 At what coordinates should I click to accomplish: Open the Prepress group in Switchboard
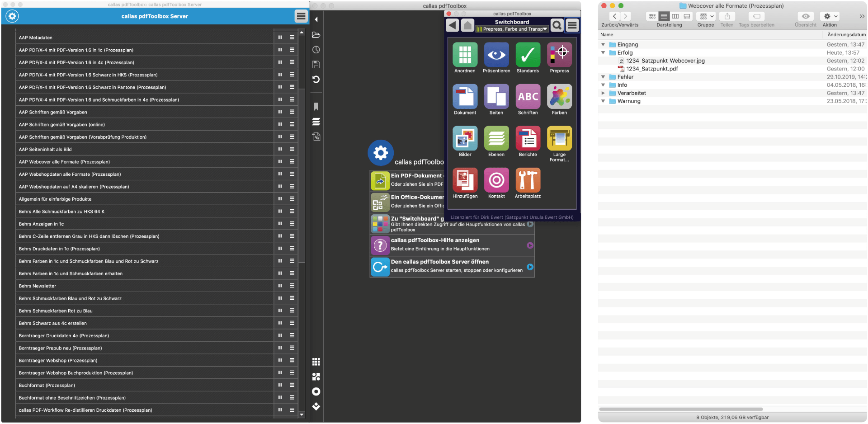point(559,55)
